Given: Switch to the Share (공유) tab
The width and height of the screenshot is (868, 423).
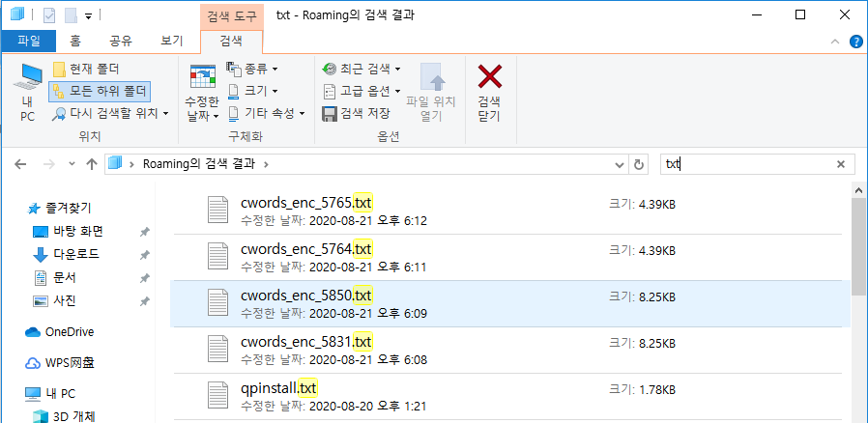Looking at the screenshot, I should [121, 41].
